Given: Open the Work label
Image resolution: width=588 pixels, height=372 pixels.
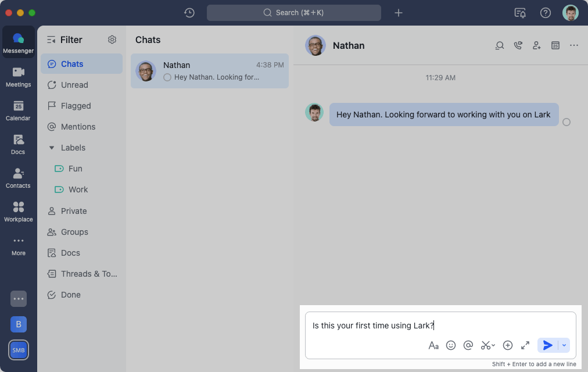Looking at the screenshot, I should (78, 189).
